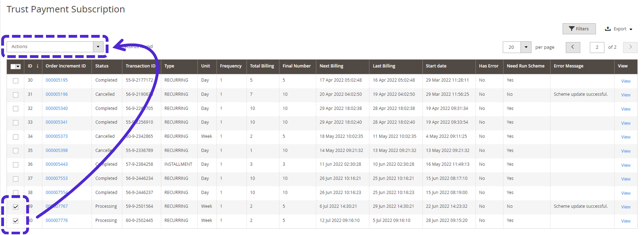The height and width of the screenshot is (235, 644).
Task: Open order 000007553 link
Action: tap(57, 178)
